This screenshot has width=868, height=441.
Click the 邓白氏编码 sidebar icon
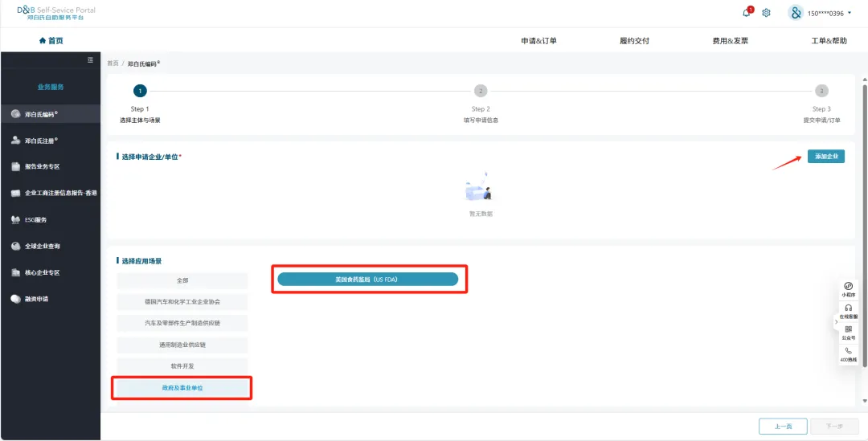(15, 114)
